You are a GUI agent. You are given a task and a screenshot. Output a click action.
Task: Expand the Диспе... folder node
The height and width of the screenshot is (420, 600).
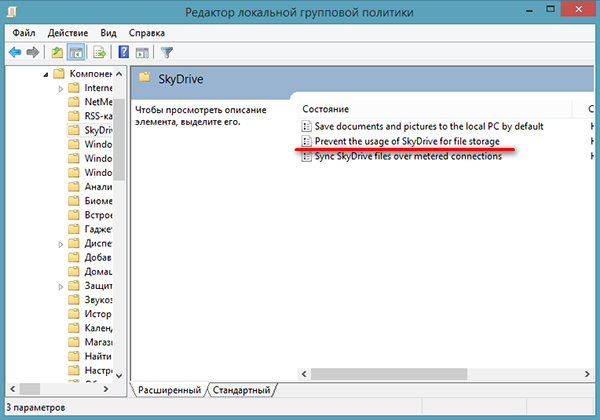[60, 244]
